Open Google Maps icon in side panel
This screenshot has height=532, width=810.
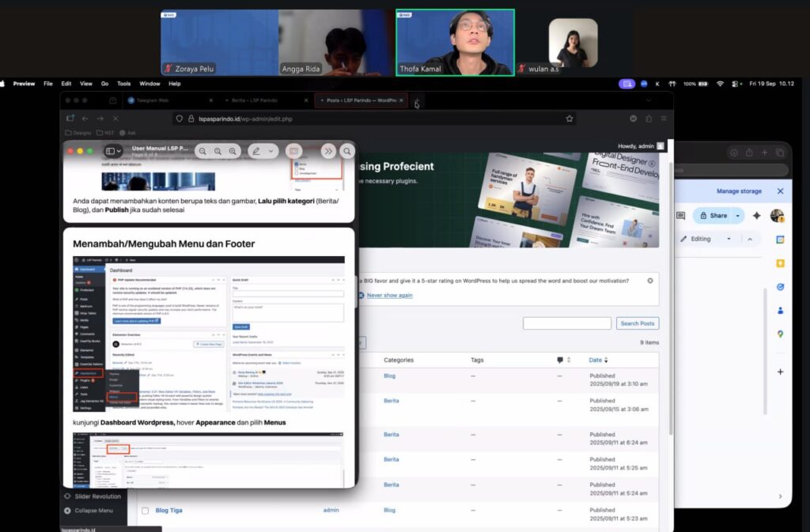click(780, 334)
